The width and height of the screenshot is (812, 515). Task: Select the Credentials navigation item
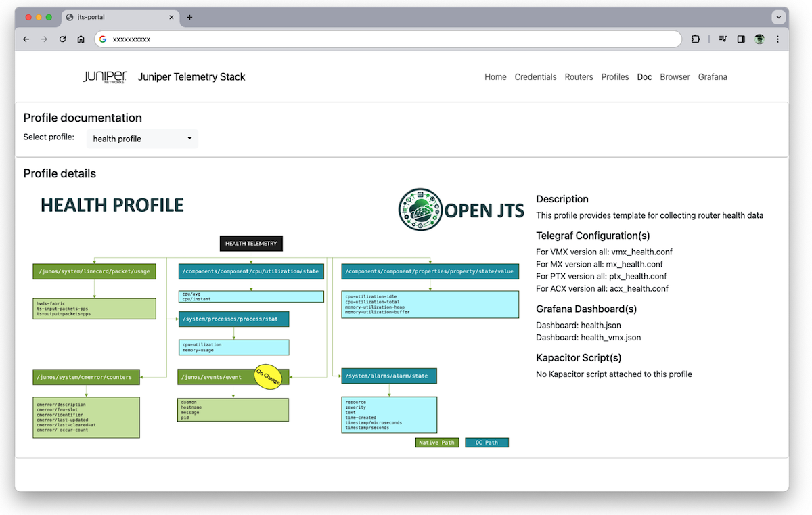535,76
